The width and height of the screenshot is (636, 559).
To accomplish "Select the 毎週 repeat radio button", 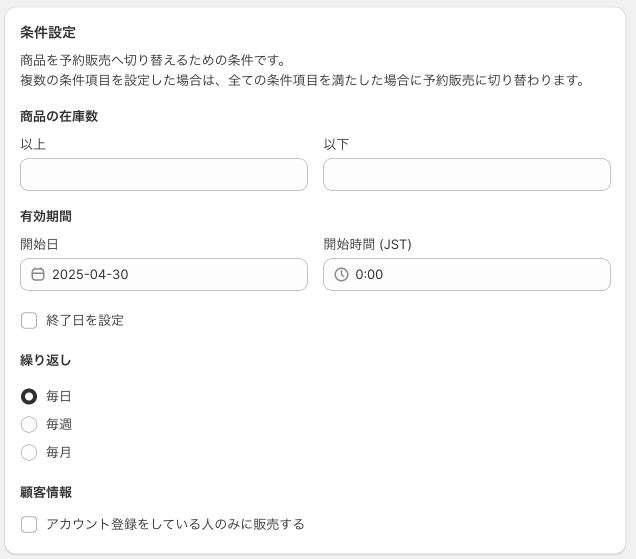I will [x=29, y=424].
